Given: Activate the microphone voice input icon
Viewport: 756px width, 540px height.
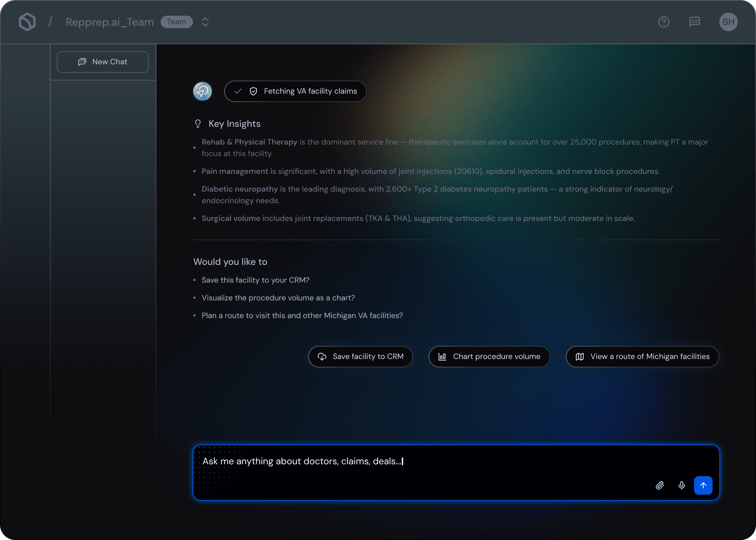Looking at the screenshot, I should [x=682, y=485].
